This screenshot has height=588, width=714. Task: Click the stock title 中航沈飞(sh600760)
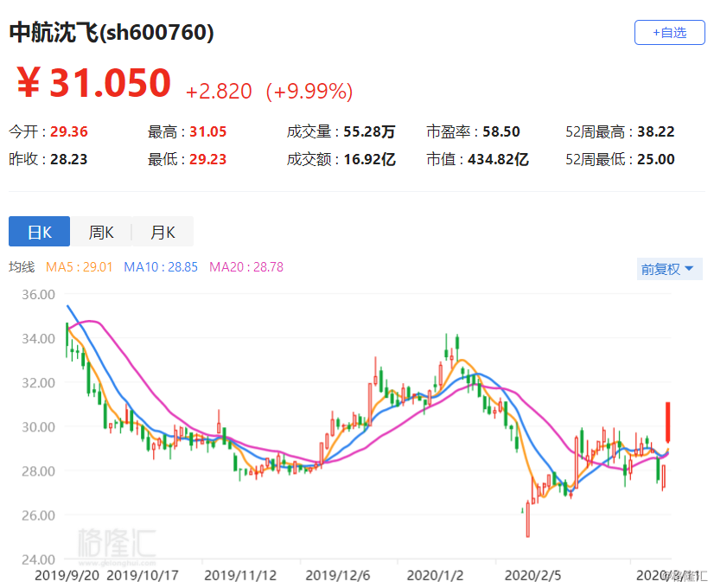(x=112, y=32)
